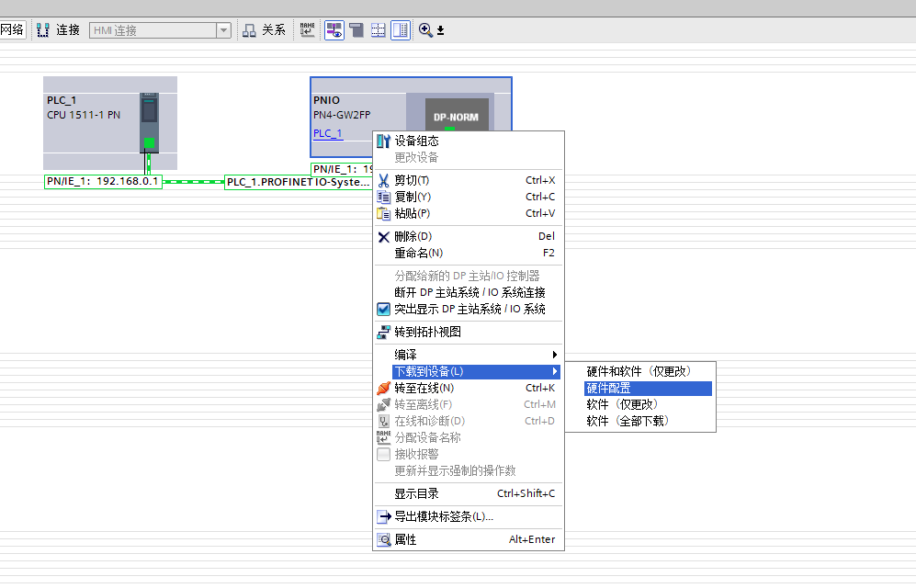Choose 转至在线(N) menu entry
The height and width of the screenshot is (588, 916).
(x=469, y=388)
